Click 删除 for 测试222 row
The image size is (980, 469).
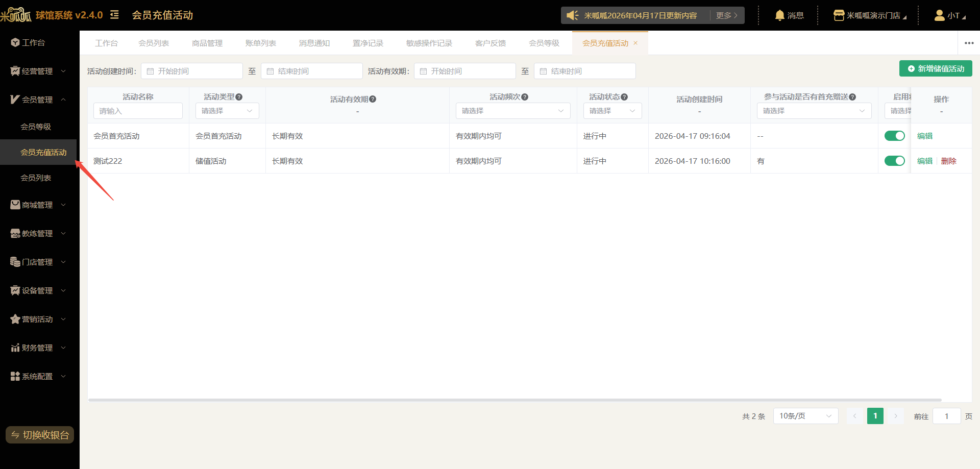[948, 161]
